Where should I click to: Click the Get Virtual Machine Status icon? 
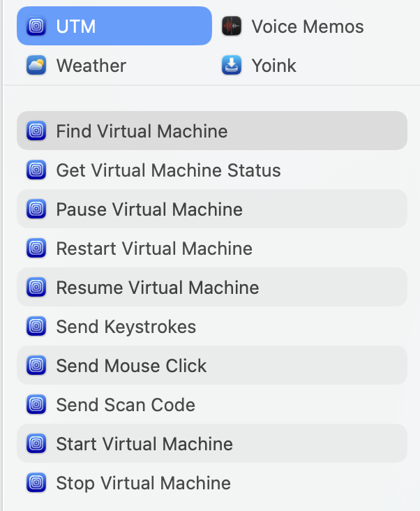click(36, 170)
